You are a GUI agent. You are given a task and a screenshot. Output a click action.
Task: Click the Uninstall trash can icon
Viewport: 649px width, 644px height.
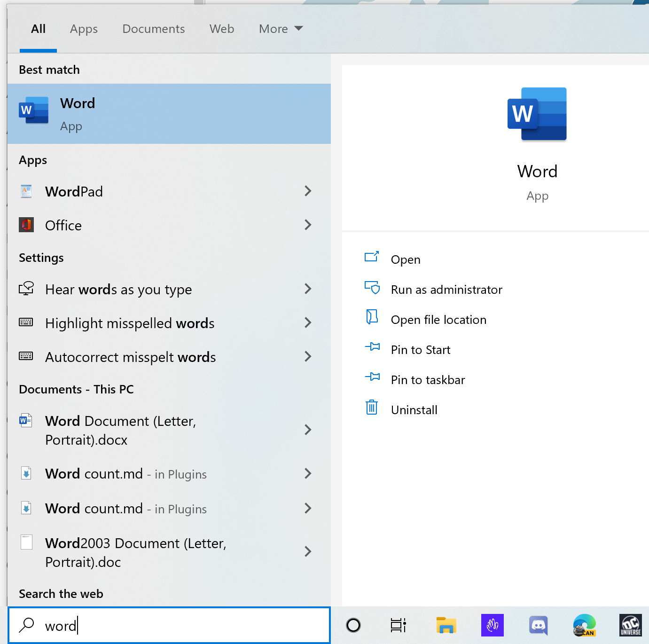pos(372,407)
